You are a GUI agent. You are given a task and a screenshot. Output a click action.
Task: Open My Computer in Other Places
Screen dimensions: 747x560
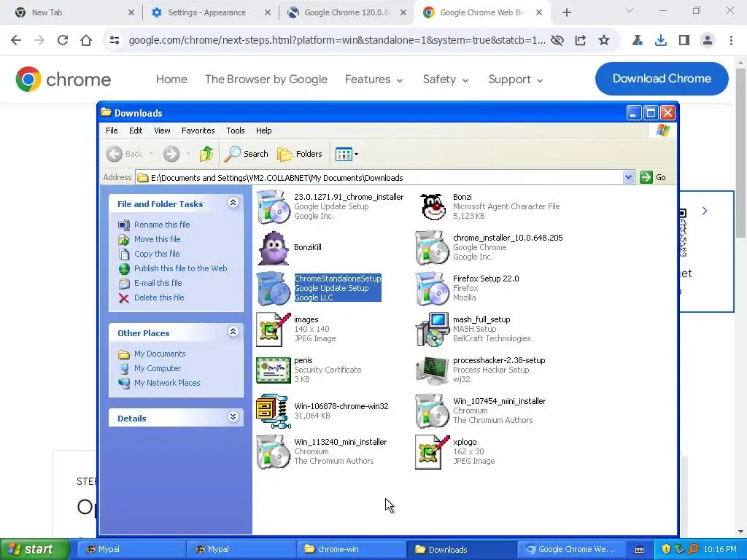click(158, 368)
